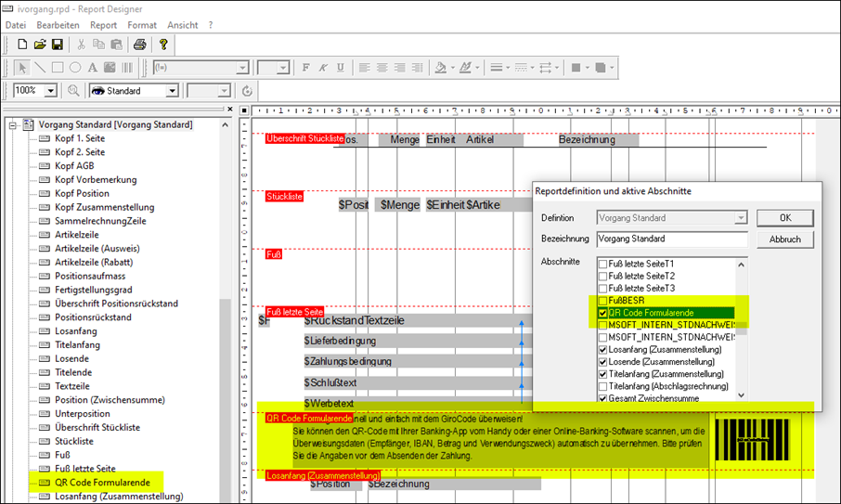
Task: Collapse the Vorgang Standard tree node
Action: coord(12,124)
